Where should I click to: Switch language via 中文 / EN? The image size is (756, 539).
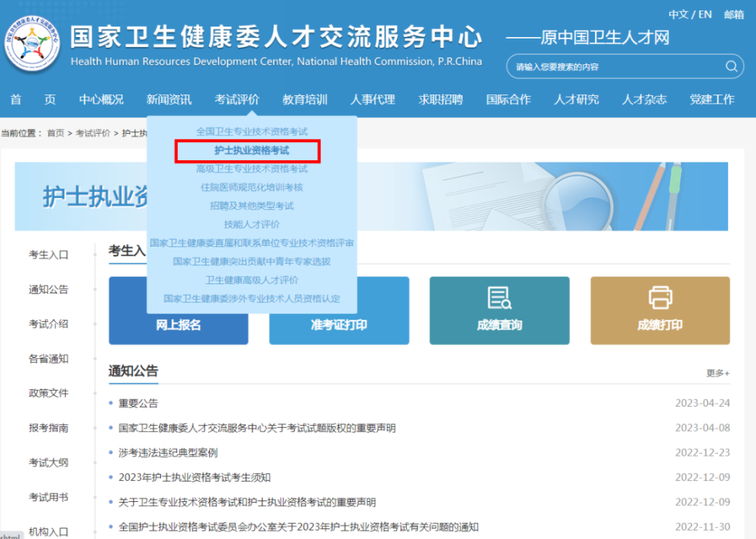click(690, 14)
